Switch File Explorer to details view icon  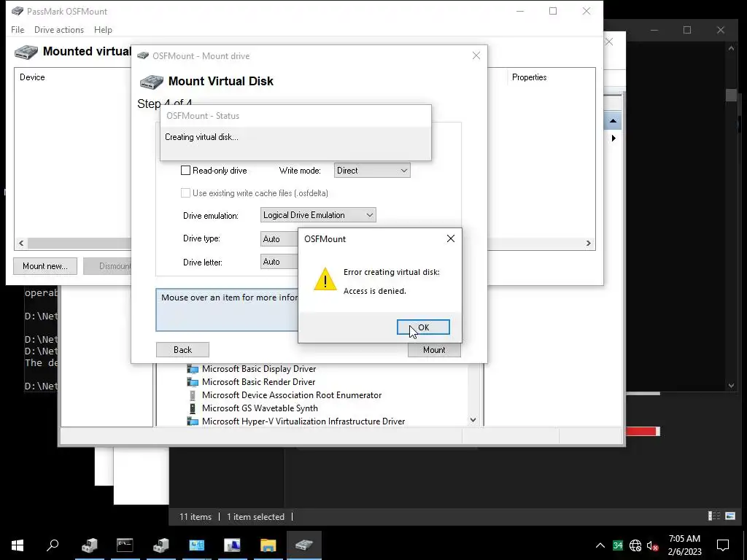[713, 516]
